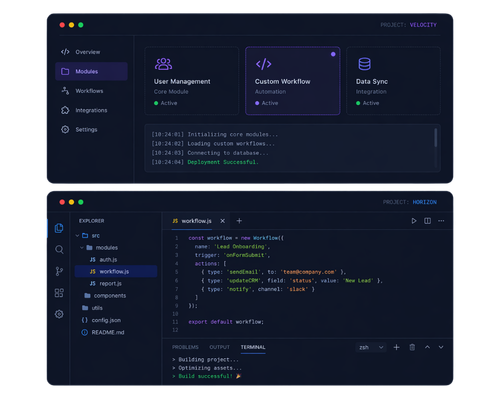The image size is (500, 400).
Task: Collapse the src folder chevron
Action: 77,236
